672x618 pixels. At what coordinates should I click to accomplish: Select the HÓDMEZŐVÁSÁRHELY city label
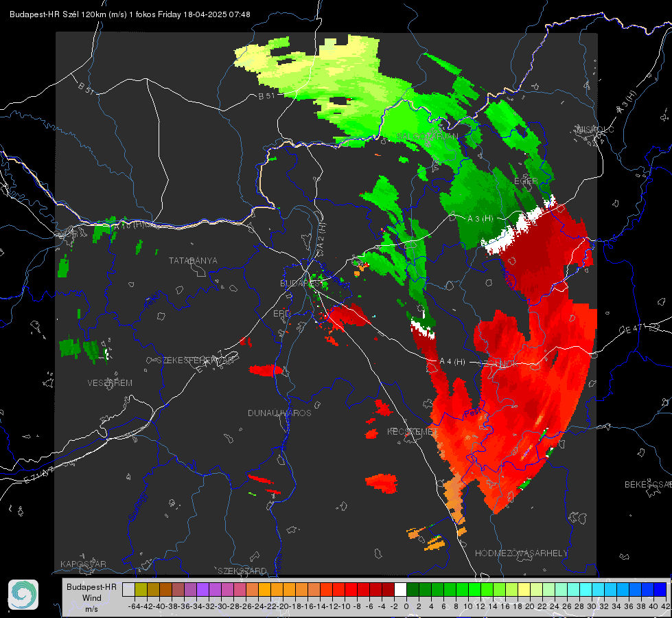tap(521, 553)
